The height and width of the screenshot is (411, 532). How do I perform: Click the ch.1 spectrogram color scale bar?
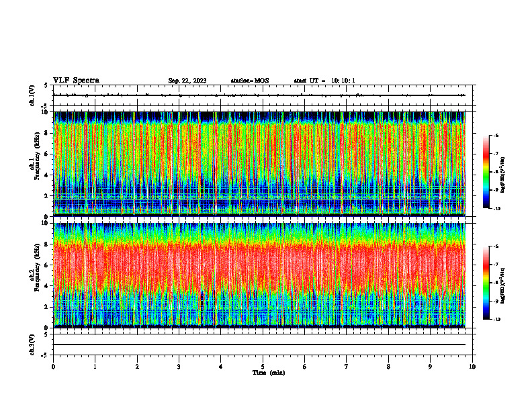(486, 172)
